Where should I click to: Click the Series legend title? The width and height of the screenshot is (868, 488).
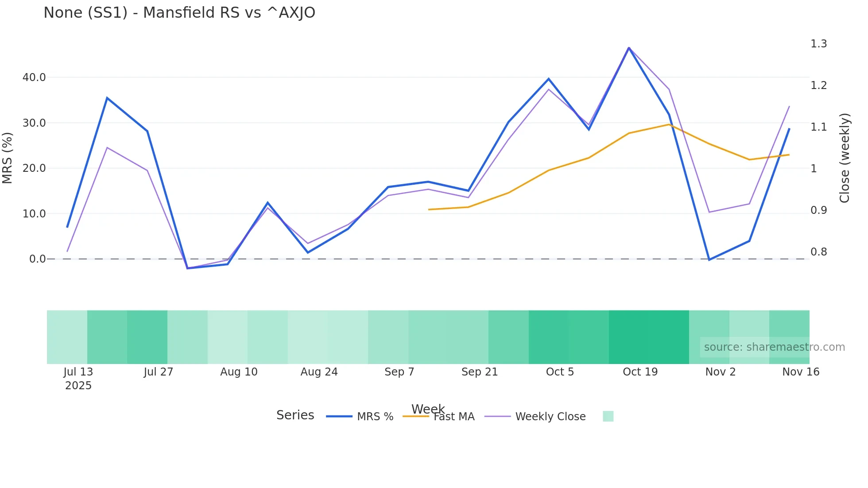point(295,415)
